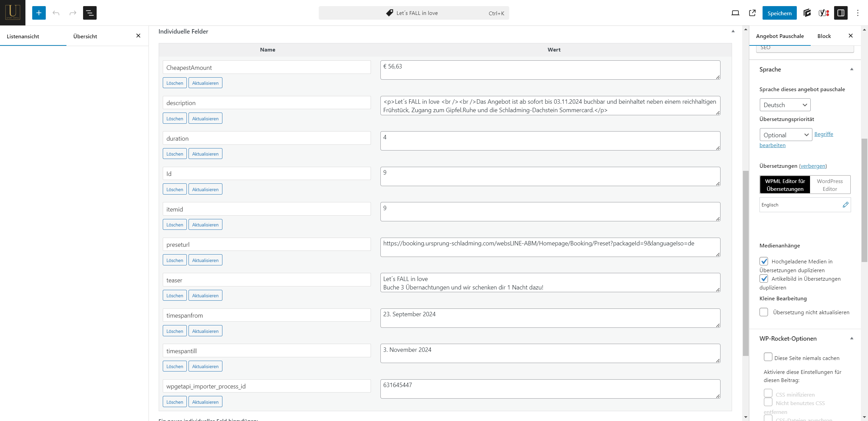The image size is (868, 421).
Task: Switch to the Übersicht tab
Action: [85, 36]
